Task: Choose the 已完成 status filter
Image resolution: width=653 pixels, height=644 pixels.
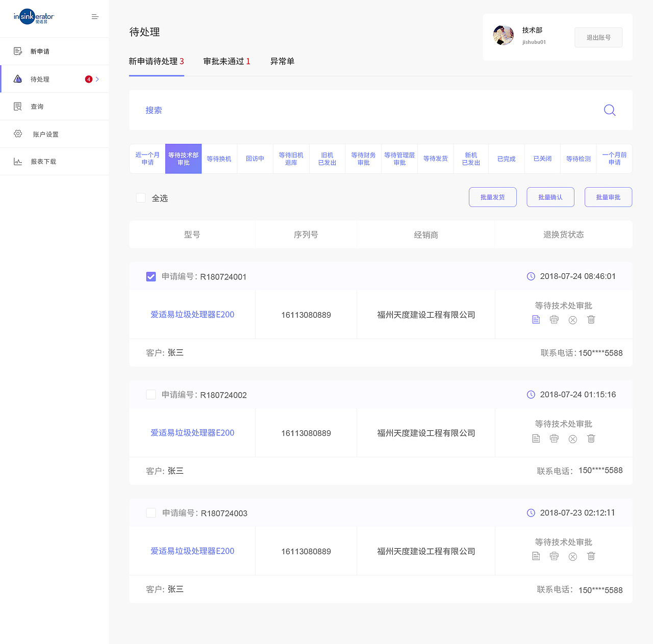Action: point(506,159)
